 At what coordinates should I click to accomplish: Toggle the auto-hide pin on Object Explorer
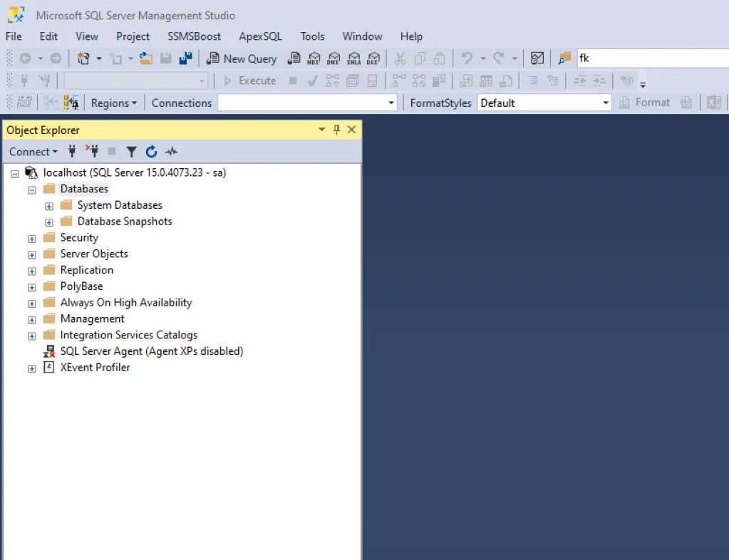[x=336, y=130]
